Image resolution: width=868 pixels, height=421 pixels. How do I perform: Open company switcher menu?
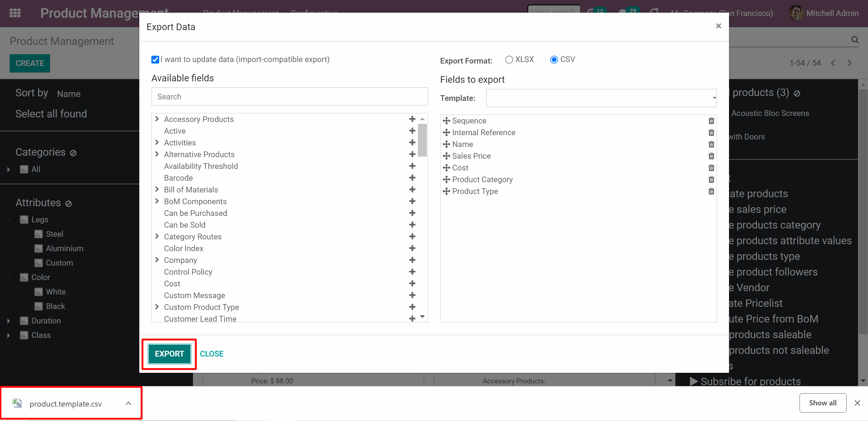[722, 13]
